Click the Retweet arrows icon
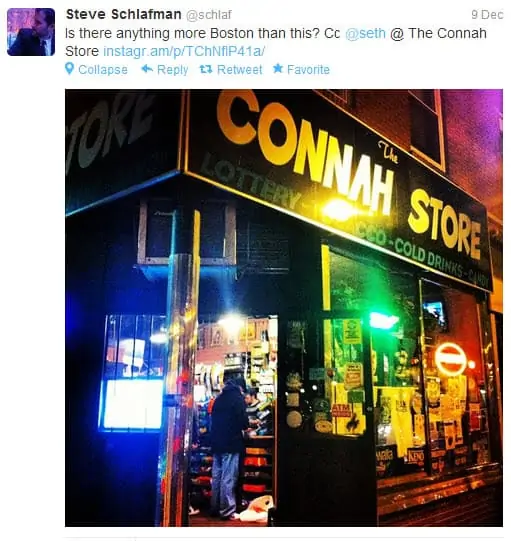Image resolution: width=511 pixels, height=541 pixels. (x=206, y=69)
